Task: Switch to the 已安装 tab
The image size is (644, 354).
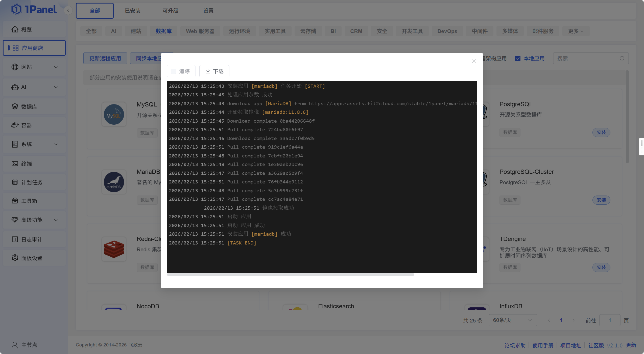Action: click(x=133, y=11)
